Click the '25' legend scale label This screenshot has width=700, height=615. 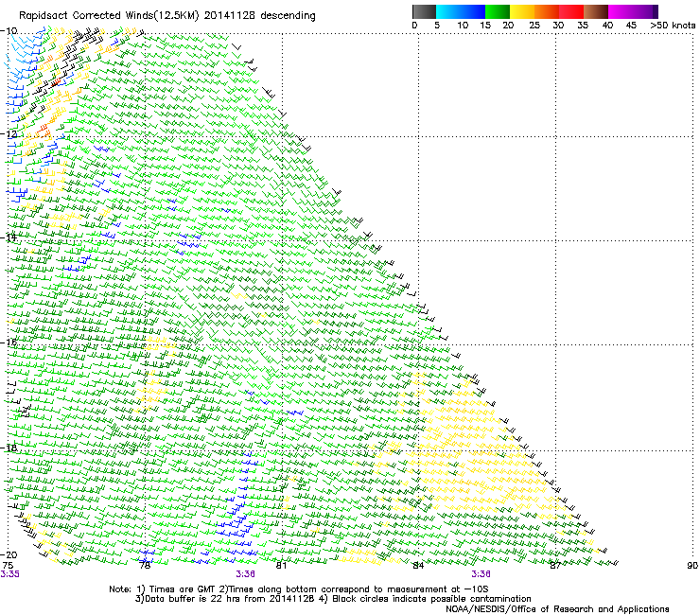click(534, 26)
